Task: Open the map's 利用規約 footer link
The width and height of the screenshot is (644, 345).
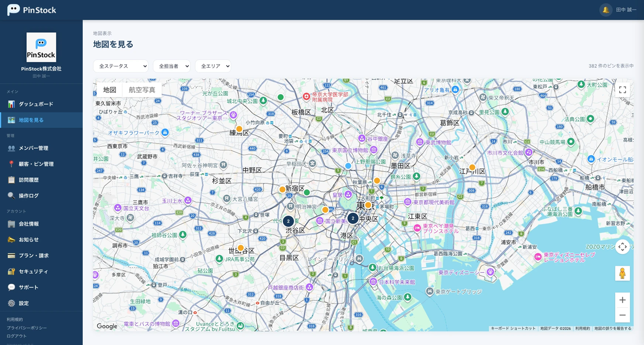Action: [583, 329]
